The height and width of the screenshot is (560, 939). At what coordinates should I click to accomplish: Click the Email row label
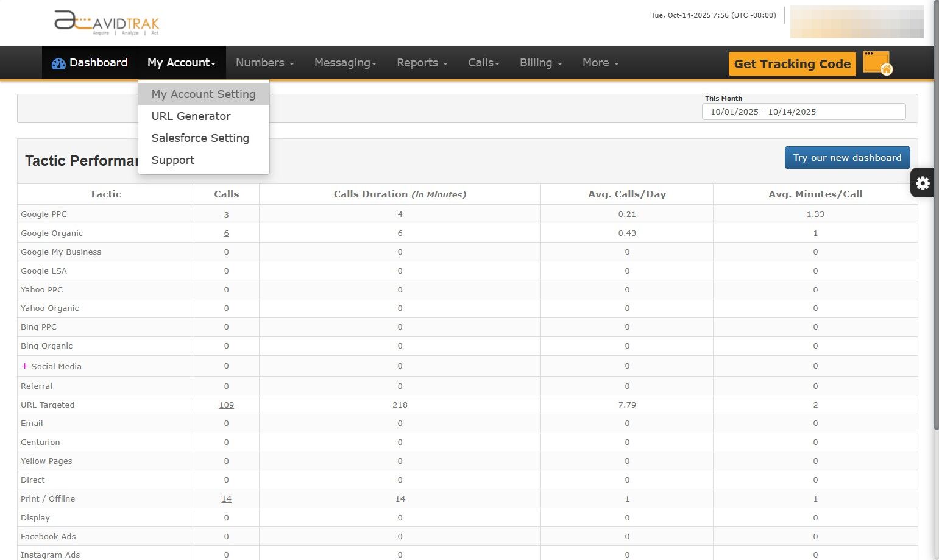[32, 424]
